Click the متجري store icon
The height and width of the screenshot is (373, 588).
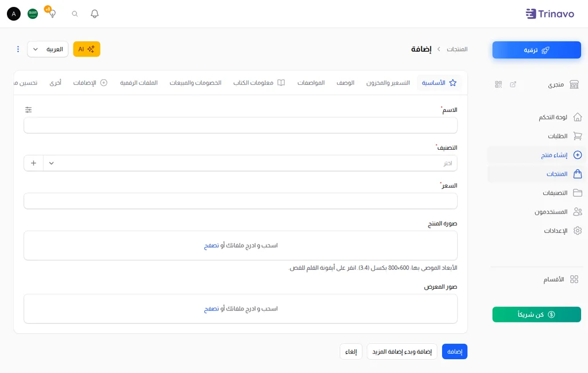click(x=574, y=84)
